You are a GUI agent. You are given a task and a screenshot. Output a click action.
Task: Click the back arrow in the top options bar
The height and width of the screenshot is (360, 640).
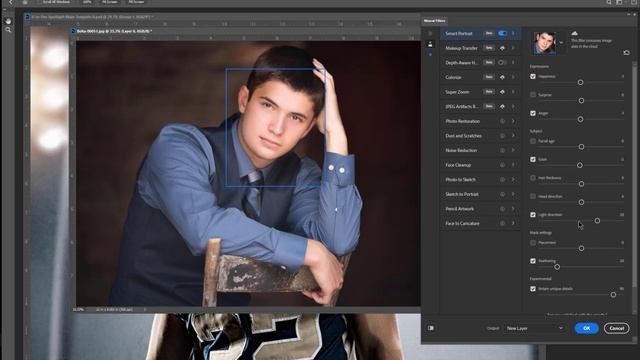pyautogui.click(x=11, y=2)
